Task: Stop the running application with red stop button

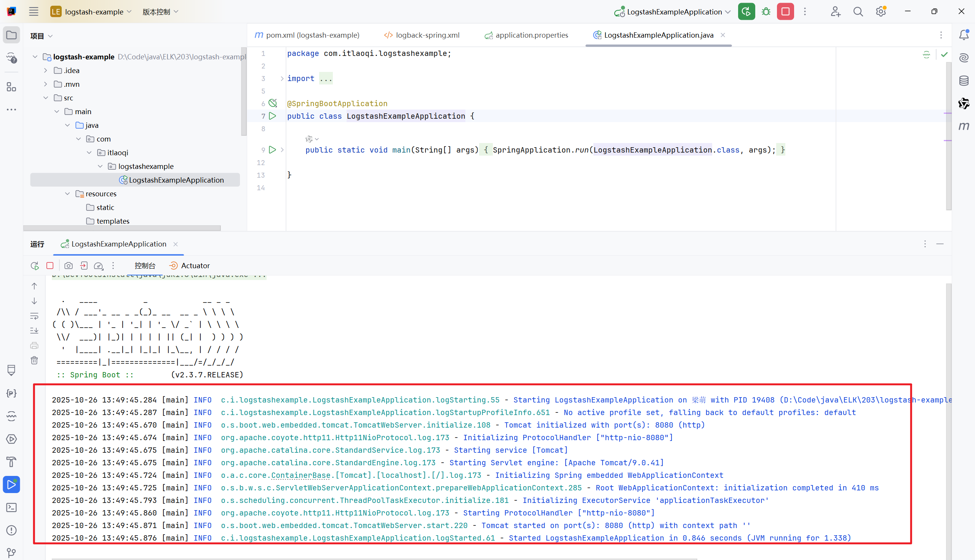Action: (x=785, y=11)
